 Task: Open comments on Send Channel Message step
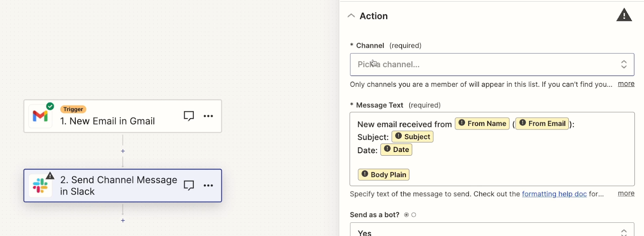(x=189, y=185)
